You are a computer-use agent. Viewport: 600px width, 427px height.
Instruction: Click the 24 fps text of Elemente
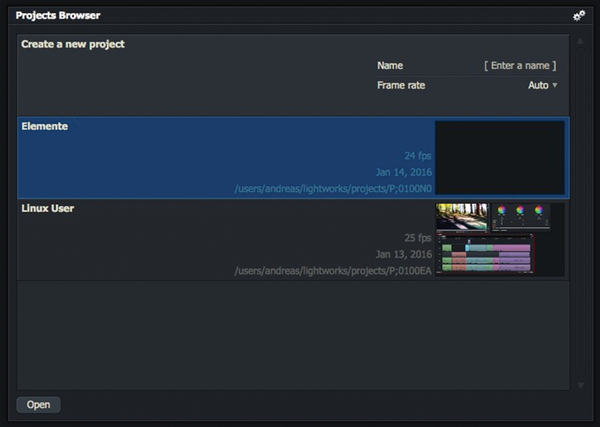pos(418,156)
